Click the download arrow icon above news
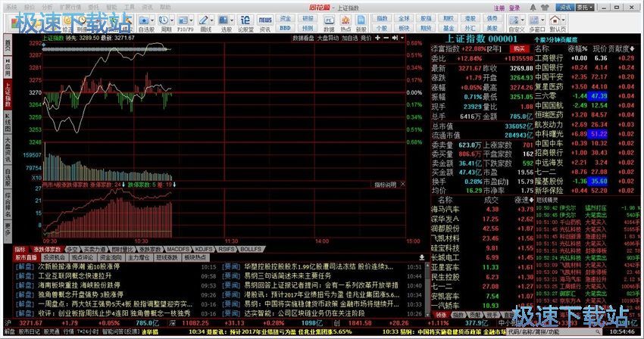644x339 pixels. pyautogui.click(x=421, y=257)
